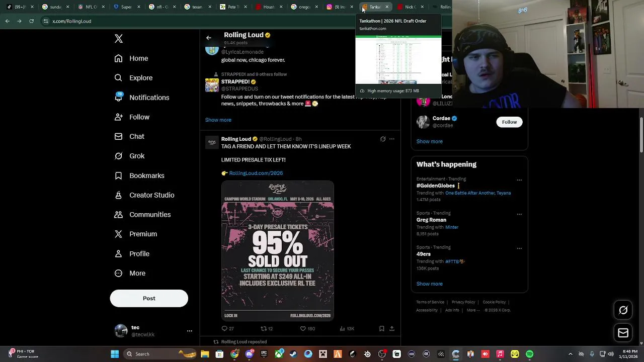Open the floating Grok button

pos(623,310)
